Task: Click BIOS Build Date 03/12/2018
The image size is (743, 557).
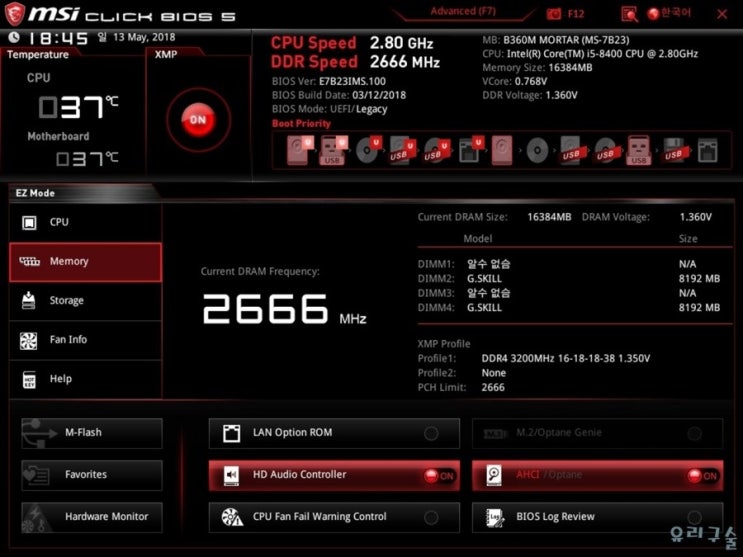Action: (339, 95)
